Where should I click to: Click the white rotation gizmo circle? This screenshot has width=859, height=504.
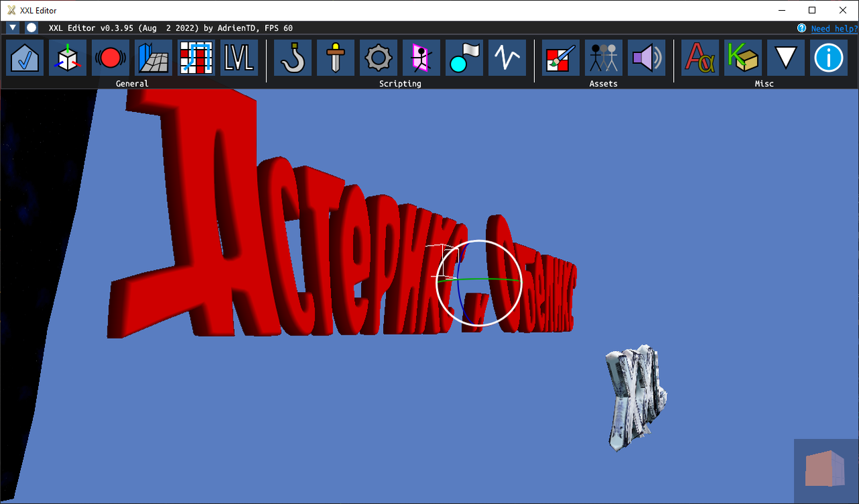(x=479, y=283)
